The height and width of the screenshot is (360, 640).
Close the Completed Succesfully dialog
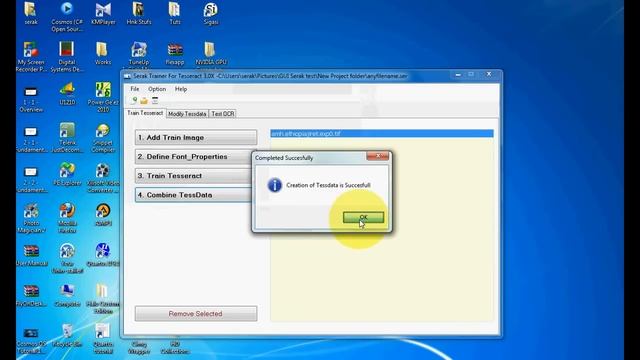(x=378, y=156)
